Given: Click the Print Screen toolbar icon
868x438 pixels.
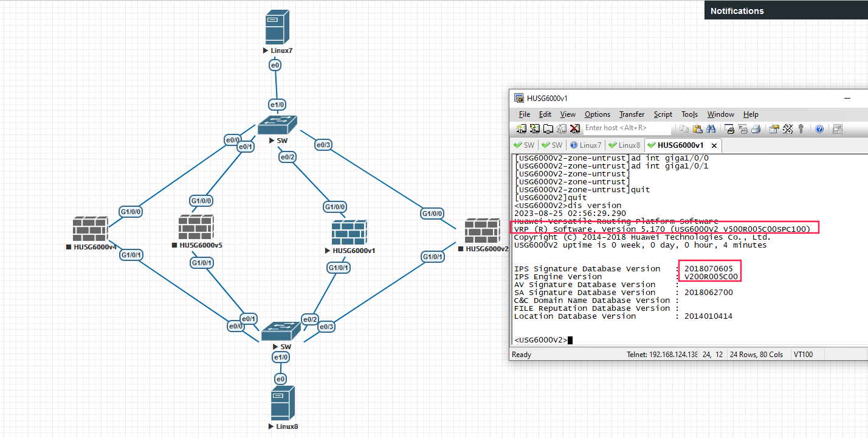Looking at the screenshot, I should tap(729, 128).
